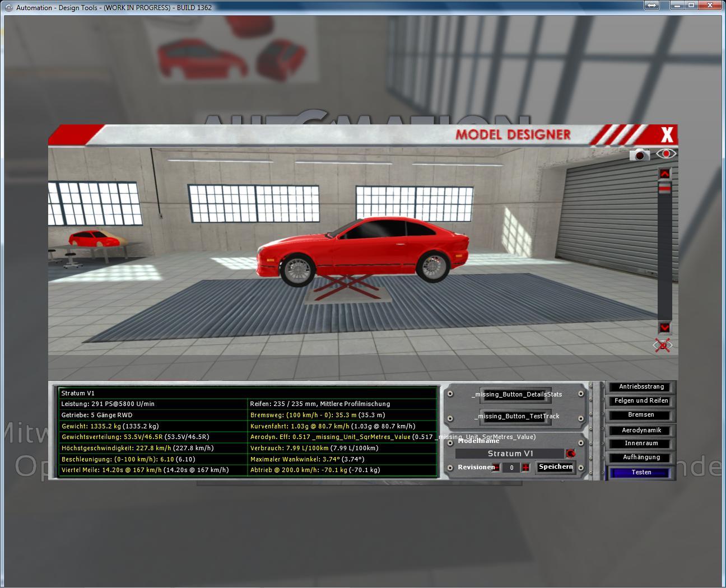Click the red eye view icon

click(666, 153)
